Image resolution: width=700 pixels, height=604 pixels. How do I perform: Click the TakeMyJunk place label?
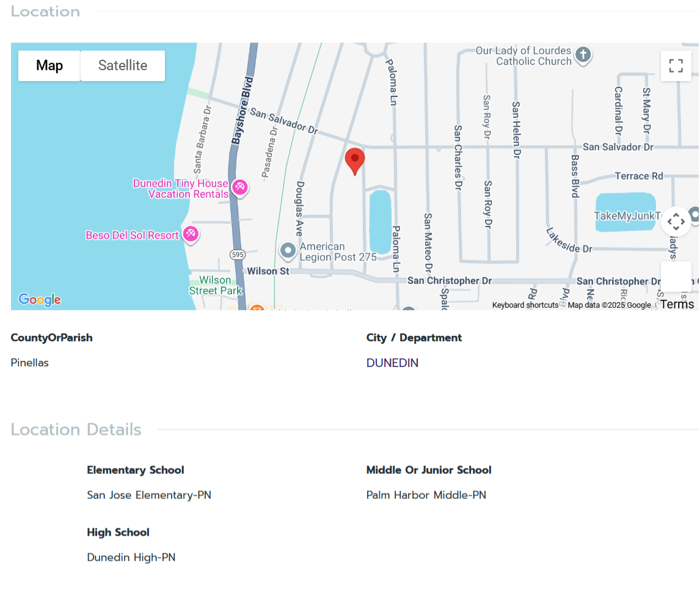pos(627,216)
